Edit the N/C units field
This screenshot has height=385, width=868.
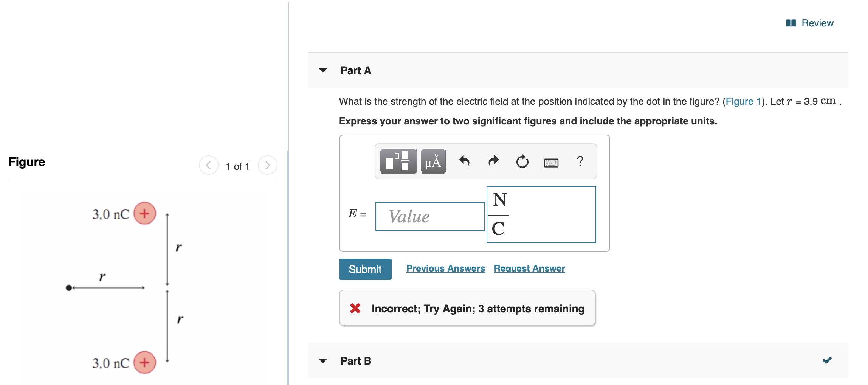[x=541, y=214]
